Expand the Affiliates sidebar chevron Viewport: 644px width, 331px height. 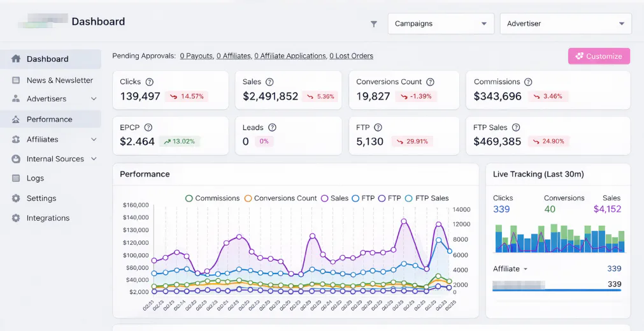pyautogui.click(x=94, y=140)
